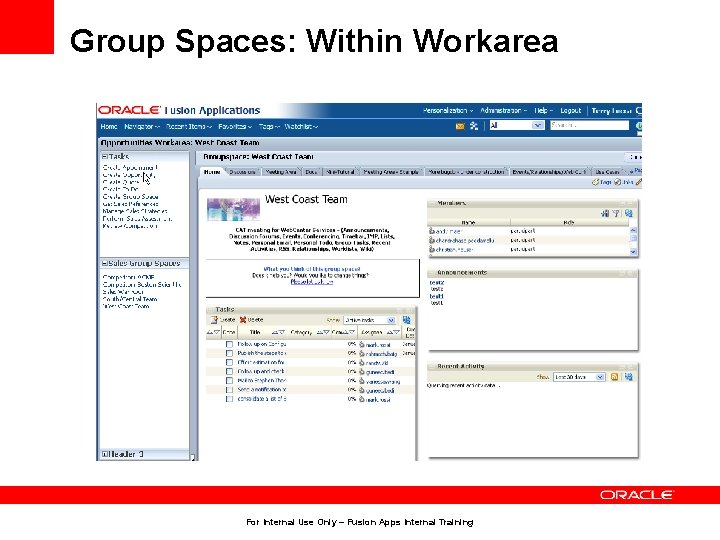
Task: Click the Members list scroll-down arrow
Action: [x=633, y=251]
